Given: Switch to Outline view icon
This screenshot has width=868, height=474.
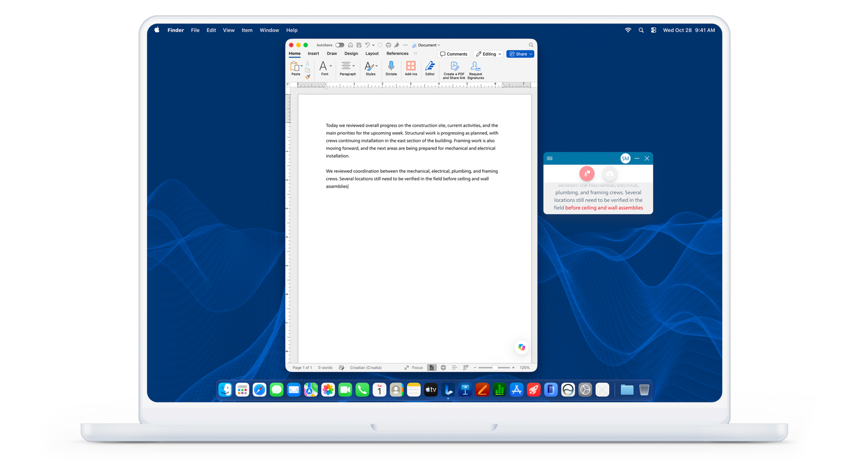Looking at the screenshot, I should pyautogui.click(x=454, y=368).
